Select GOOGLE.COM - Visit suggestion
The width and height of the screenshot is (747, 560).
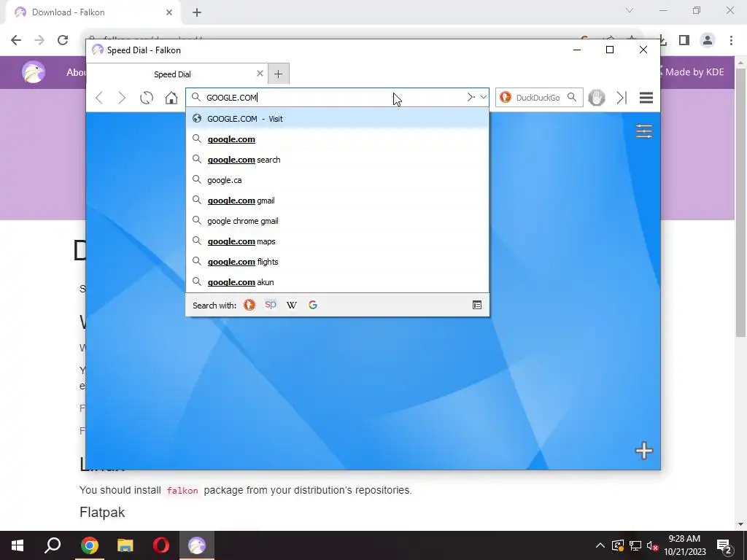(x=337, y=119)
